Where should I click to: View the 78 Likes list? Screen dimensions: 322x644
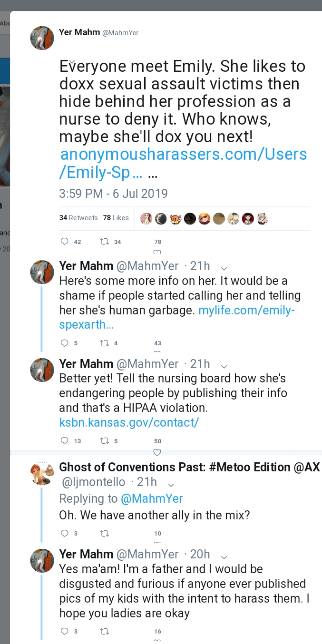pyautogui.click(x=116, y=218)
